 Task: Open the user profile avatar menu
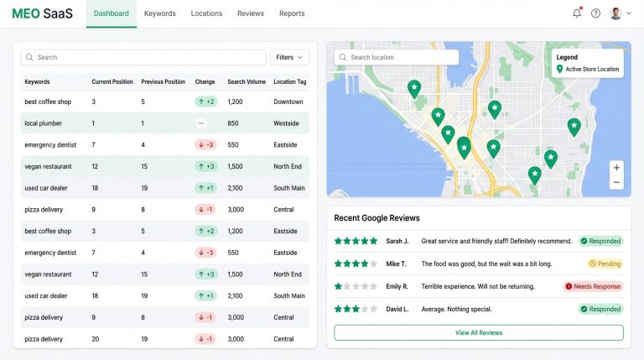tap(620, 13)
